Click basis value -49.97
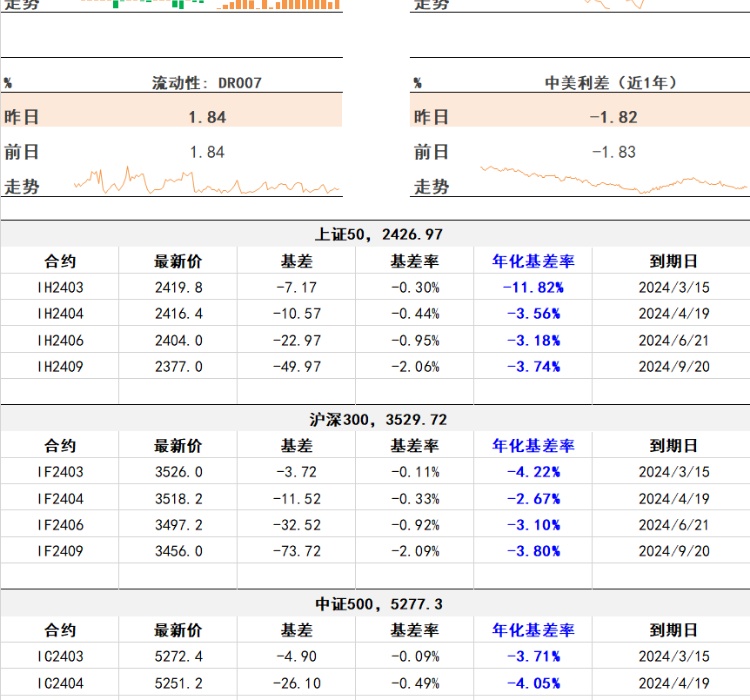 coord(297,367)
